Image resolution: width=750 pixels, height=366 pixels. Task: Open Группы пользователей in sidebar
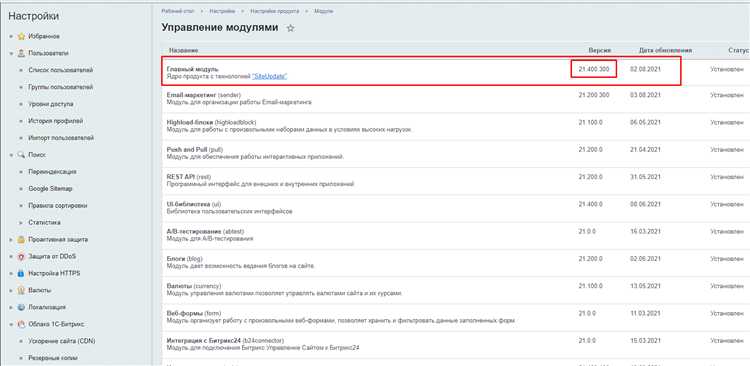[x=61, y=88]
